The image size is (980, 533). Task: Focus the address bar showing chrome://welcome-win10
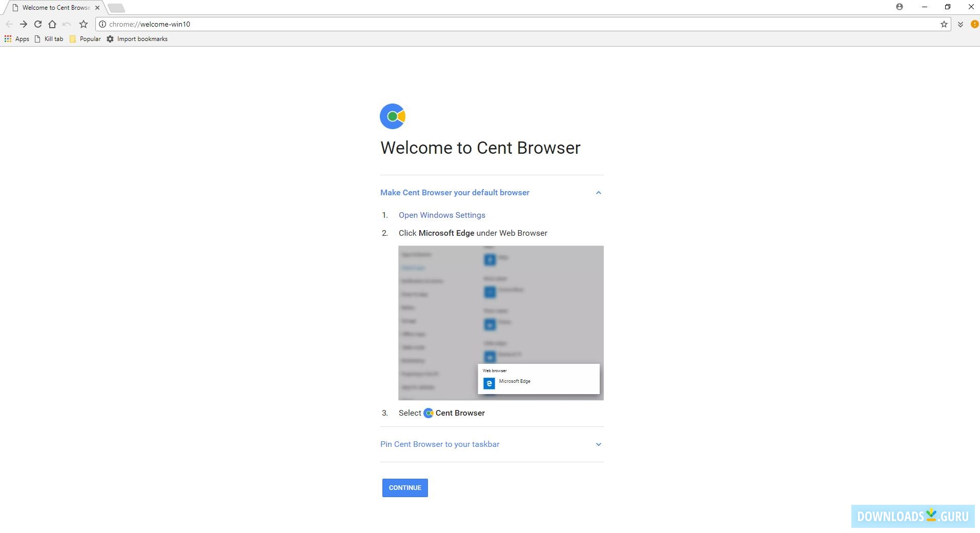tap(523, 24)
